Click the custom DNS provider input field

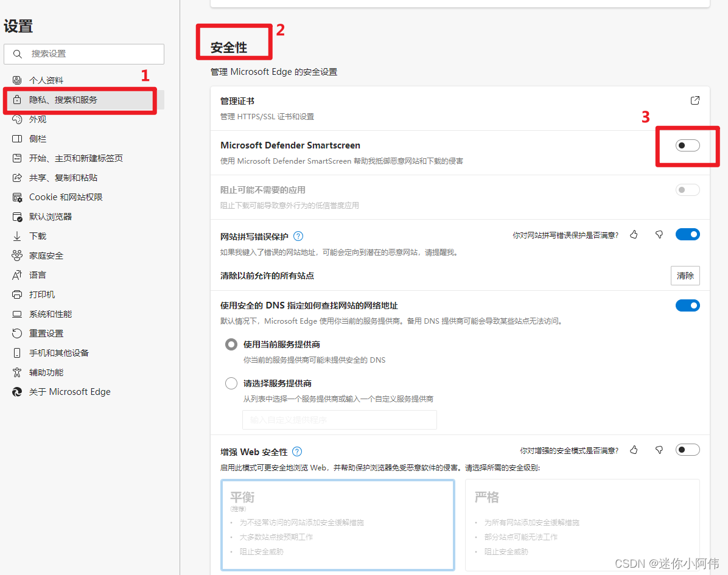pyautogui.click(x=340, y=419)
